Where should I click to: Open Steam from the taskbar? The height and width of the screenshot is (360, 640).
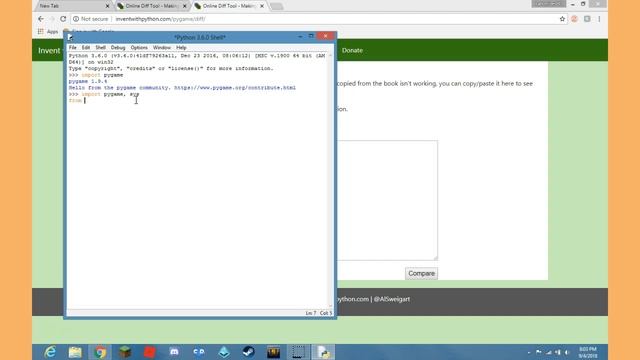point(249,352)
